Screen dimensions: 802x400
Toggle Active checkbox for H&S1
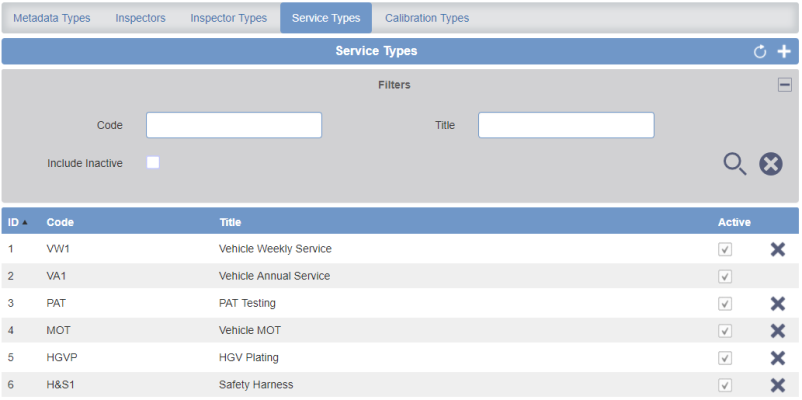[725, 385]
